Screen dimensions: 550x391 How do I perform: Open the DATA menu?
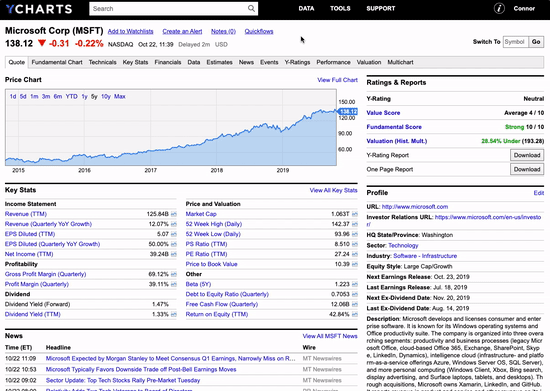click(306, 8)
